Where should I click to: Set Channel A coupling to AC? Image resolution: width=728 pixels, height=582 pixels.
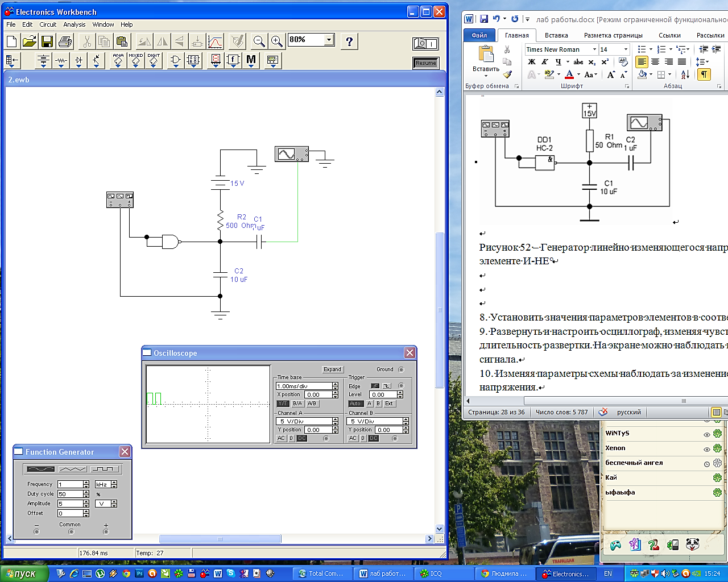click(x=281, y=438)
